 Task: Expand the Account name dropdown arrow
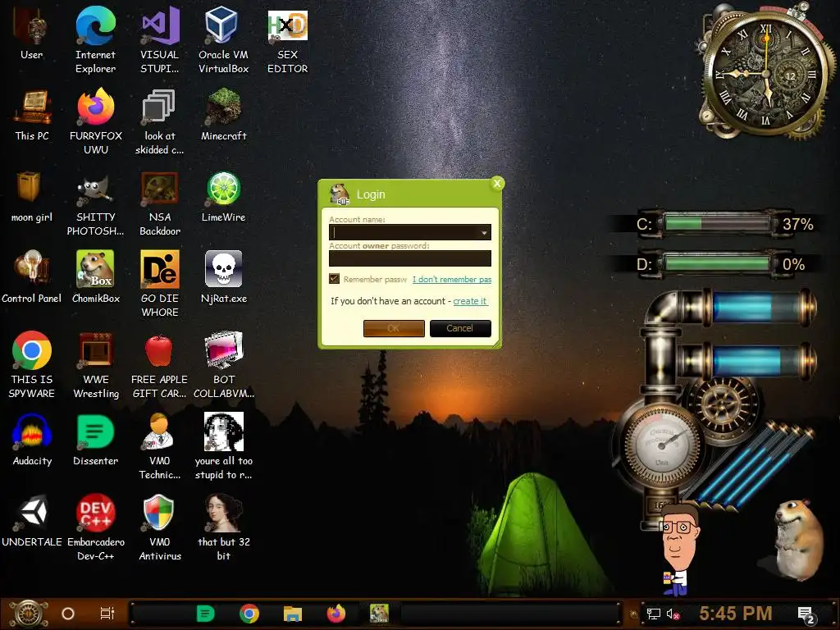[x=484, y=232]
